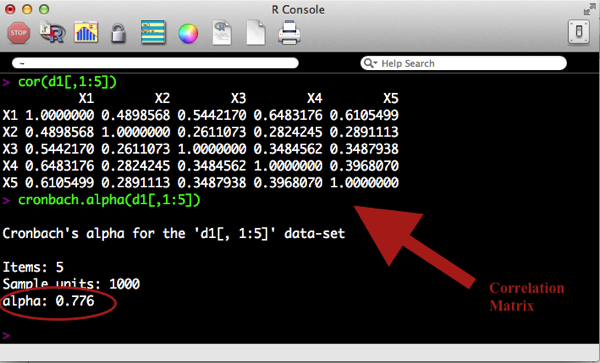Open the Quartz graphics device icon
The height and width of the screenshot is (363, 600).
pyautogui.click(x=86, y=33)
